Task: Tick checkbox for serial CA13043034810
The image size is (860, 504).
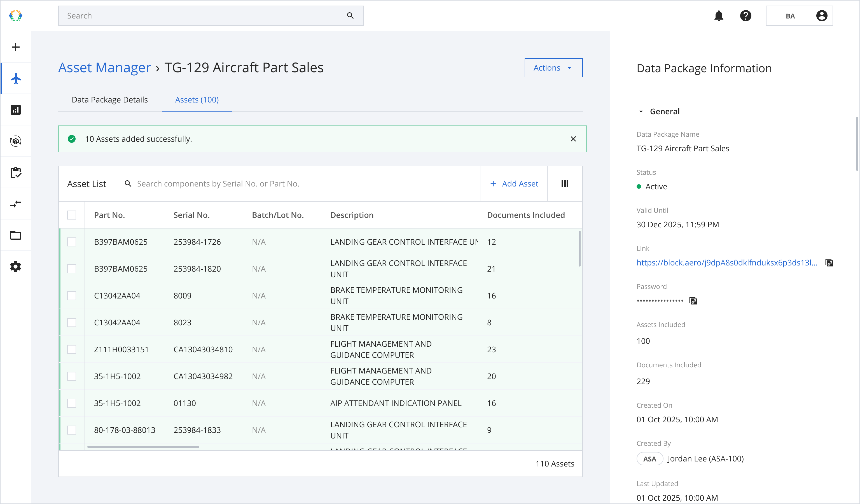Action: (x=72, y=349)
